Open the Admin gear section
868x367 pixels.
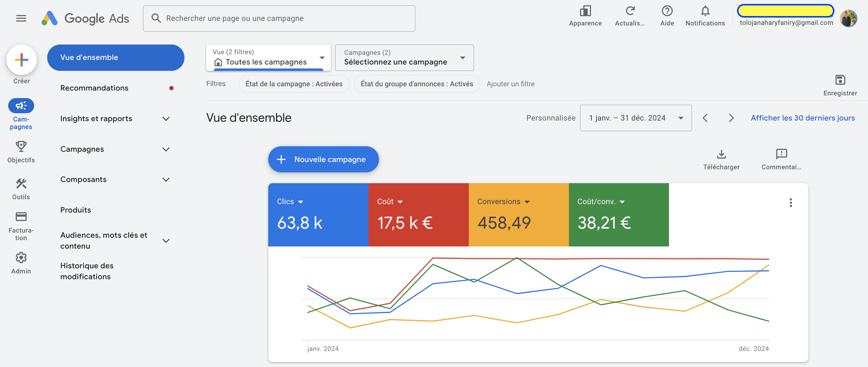pos(21,258)
